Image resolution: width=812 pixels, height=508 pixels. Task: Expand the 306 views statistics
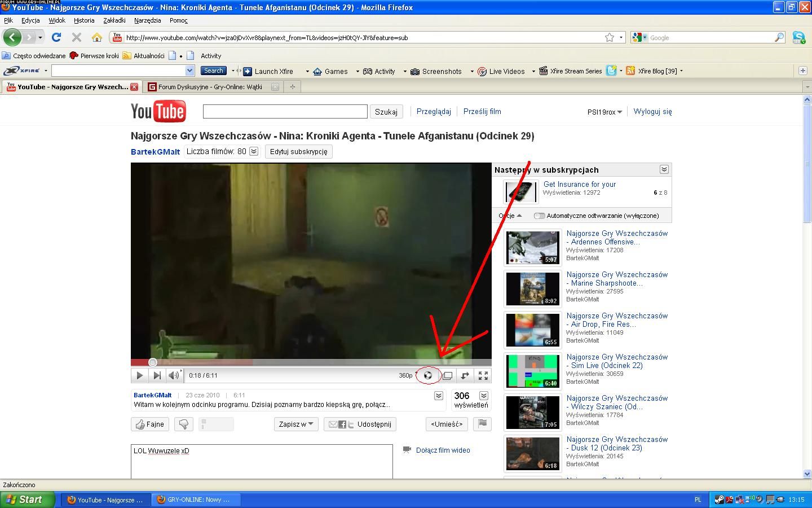pos(484,396)
